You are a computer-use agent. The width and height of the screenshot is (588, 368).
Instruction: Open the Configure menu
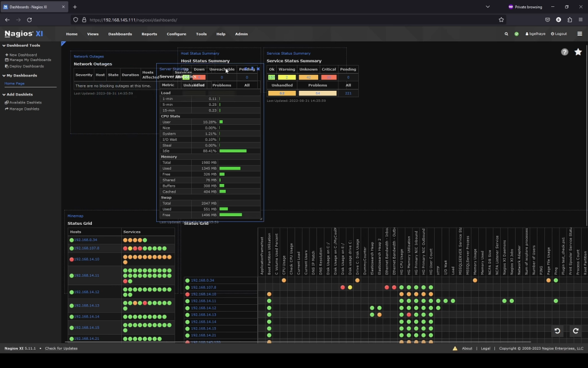pyautogui.click(x=176, y=34)
